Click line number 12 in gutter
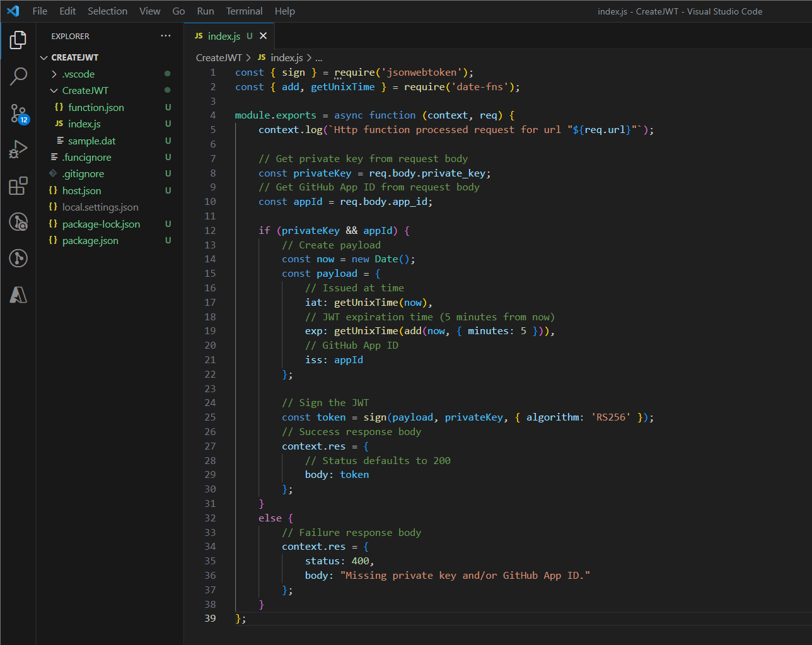Viewport: 812px width, 645px height. pos(210,230)
